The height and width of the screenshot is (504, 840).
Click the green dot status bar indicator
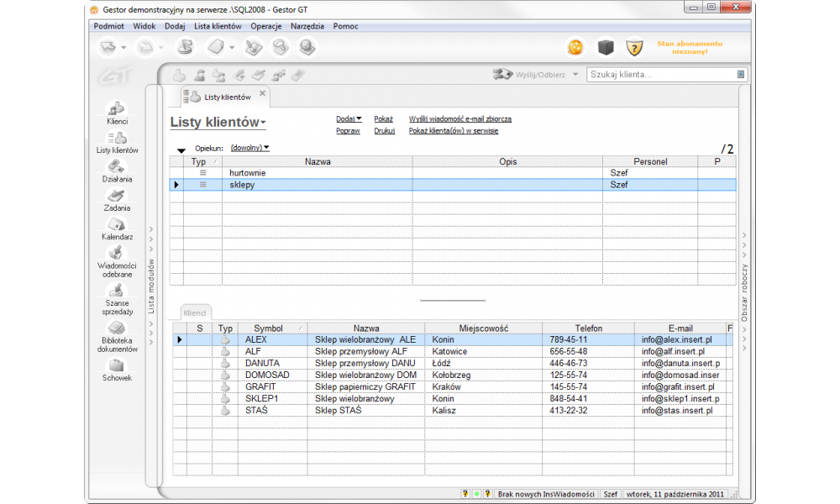tap(476, 494)
